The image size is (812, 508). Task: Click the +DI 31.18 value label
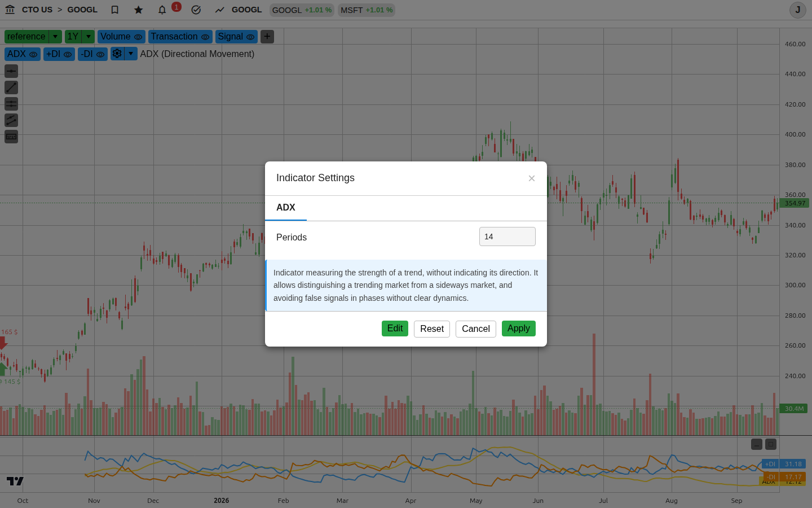784,464
